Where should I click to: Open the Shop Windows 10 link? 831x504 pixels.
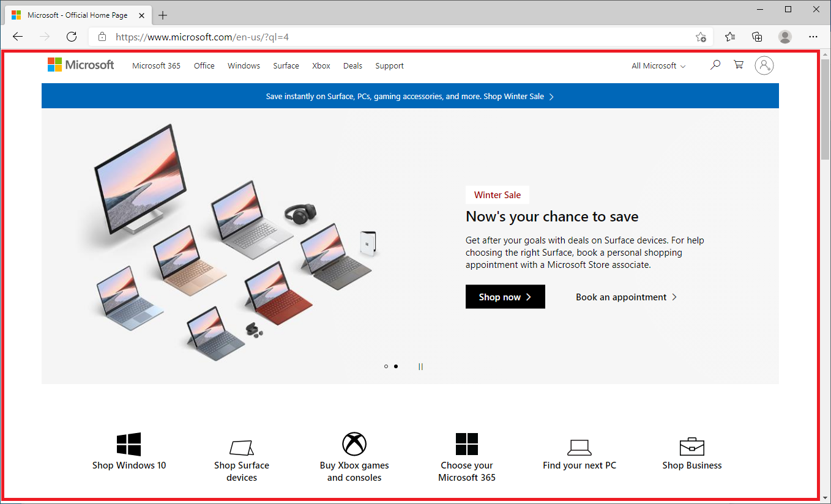tap(129, 465)
